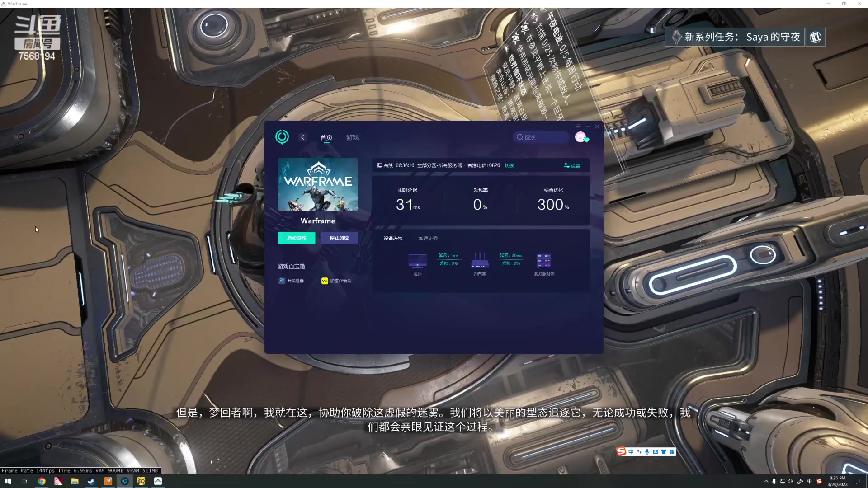The height and width of the screenshot is (488, 868).
Task: Click the 停止加速 stop button
Action: (339, 238)
